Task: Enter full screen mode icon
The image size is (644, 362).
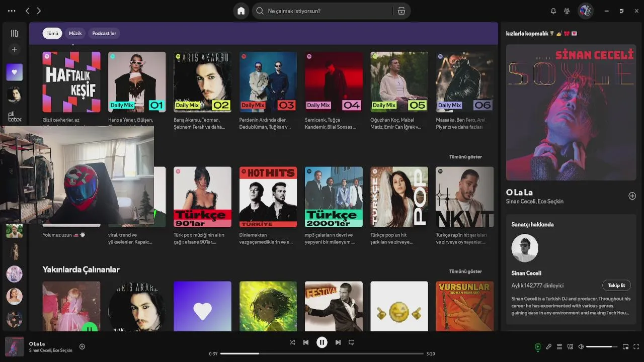Action: click(x=636, y=347)
